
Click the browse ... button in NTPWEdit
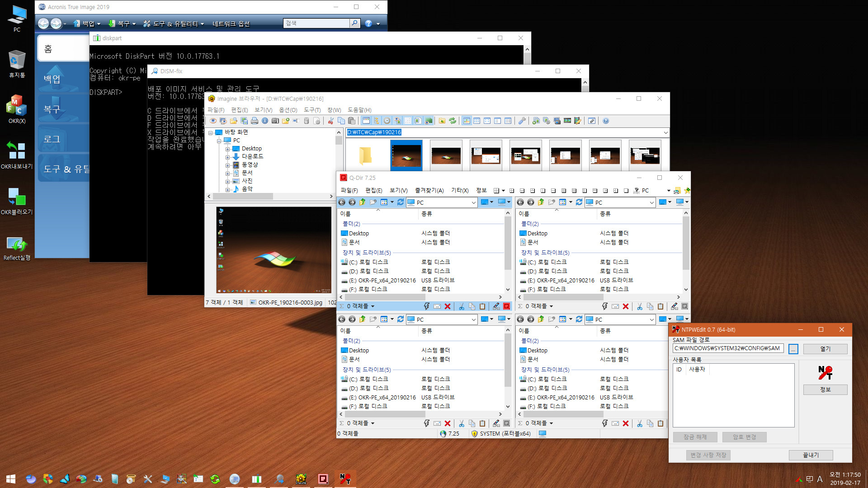793,349
